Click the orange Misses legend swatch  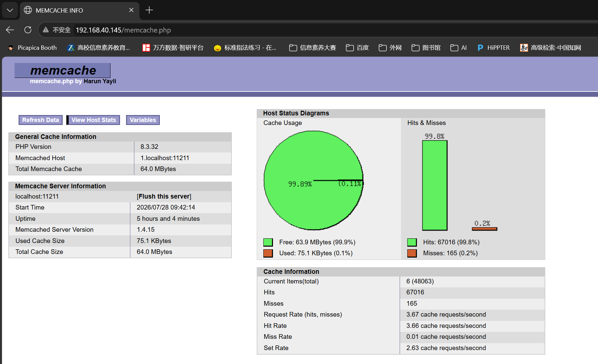[412, 253]
